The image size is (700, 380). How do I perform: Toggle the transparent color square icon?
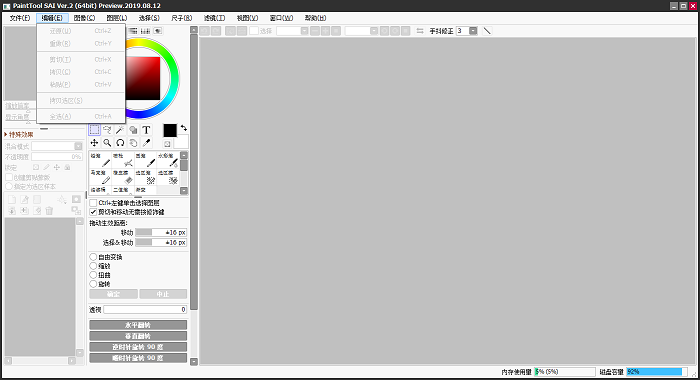pyautogui.click(x=167, y=144)
